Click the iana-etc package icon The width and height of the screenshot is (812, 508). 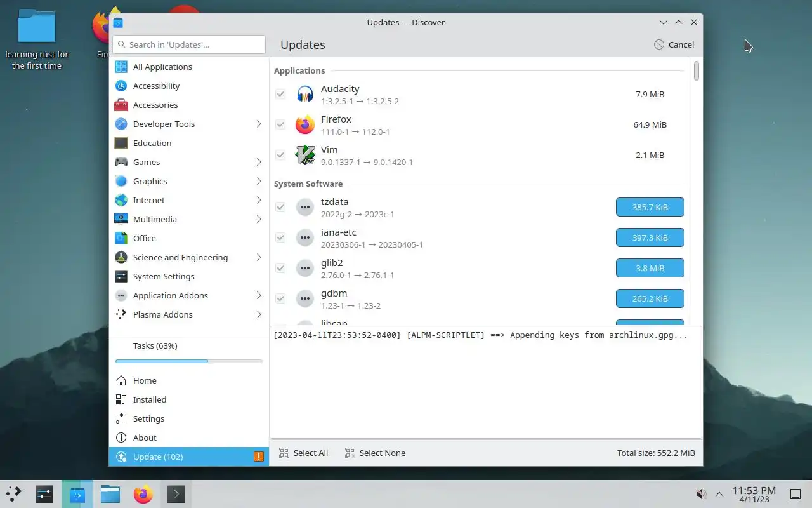(x=305, y=238)
